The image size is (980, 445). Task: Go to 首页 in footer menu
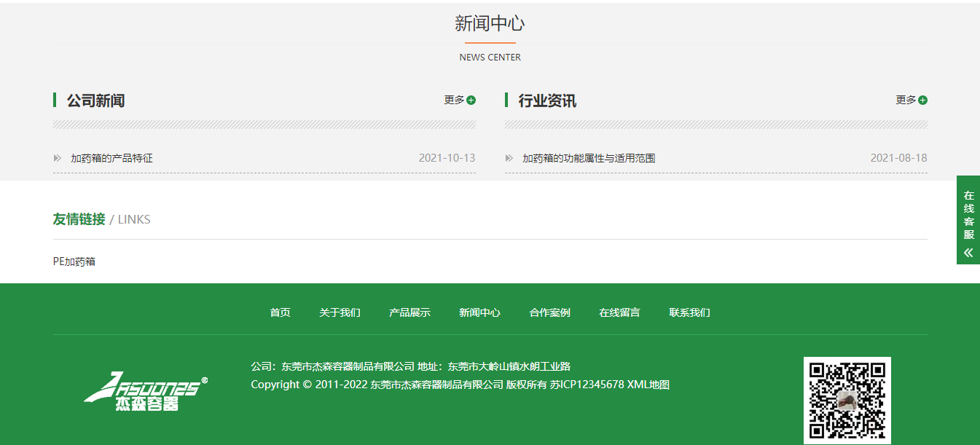[280, 312]
